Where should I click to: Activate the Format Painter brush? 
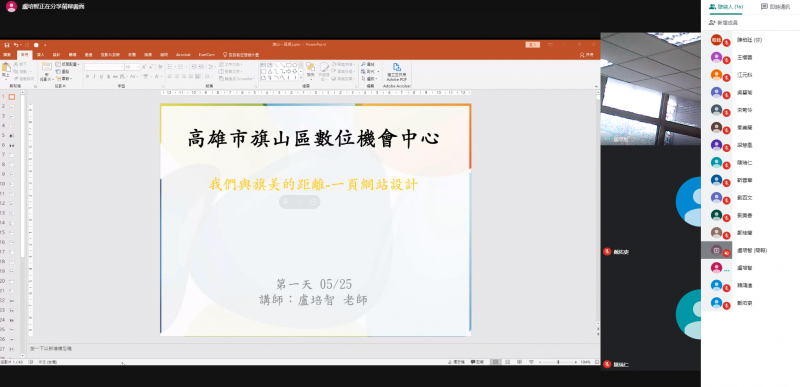(15, 79)
